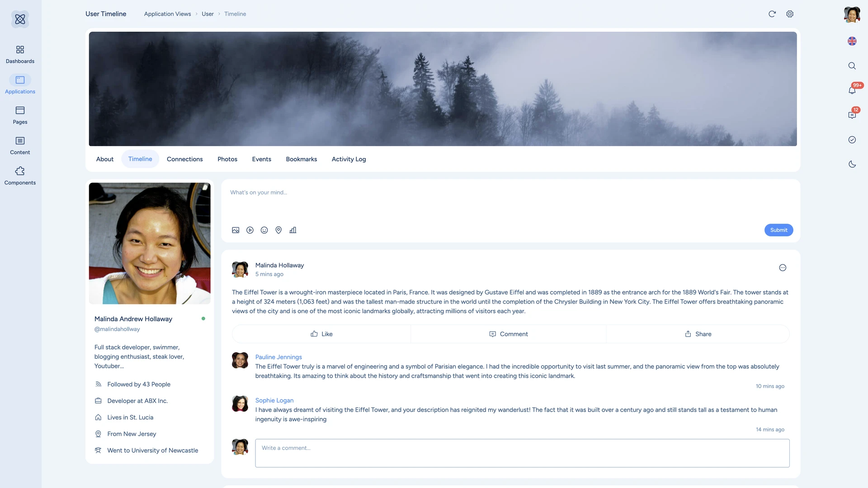
Task: Open post options three-dot menu
Action: point(783,267)
